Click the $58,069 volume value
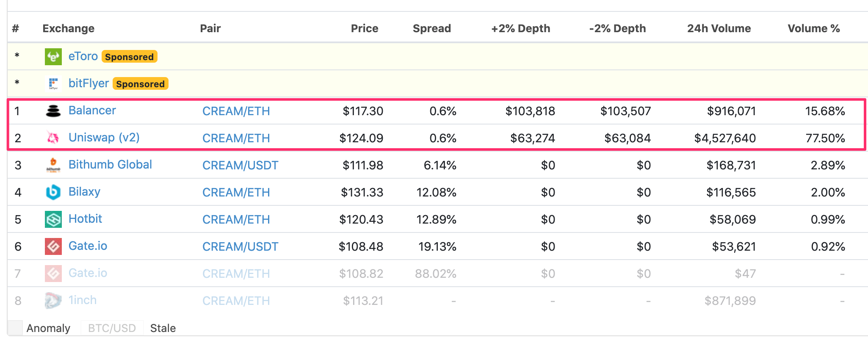Screen dimensions: 868x343 [x=733, y=219]
